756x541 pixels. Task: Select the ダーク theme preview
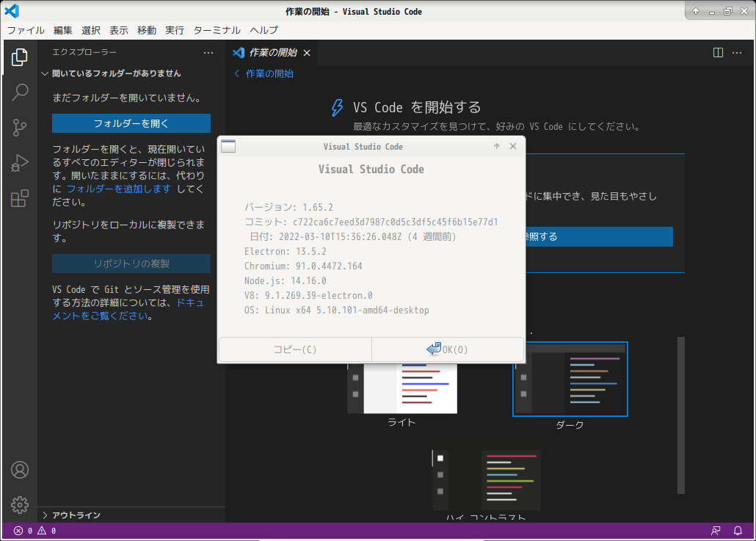tap(570, 379)
